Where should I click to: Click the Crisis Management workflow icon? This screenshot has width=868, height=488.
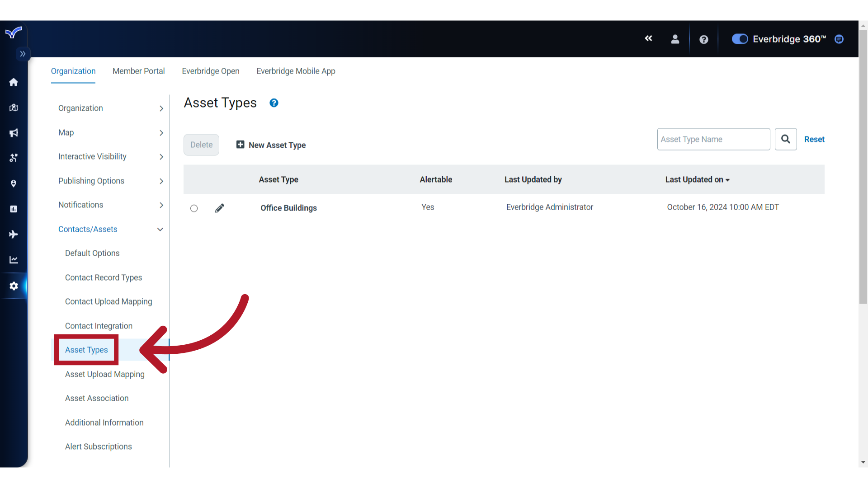point(14,158)
